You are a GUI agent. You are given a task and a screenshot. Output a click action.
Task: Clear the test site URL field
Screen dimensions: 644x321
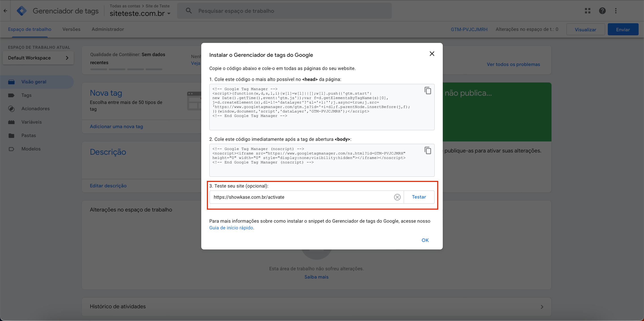tap(397, 197)
